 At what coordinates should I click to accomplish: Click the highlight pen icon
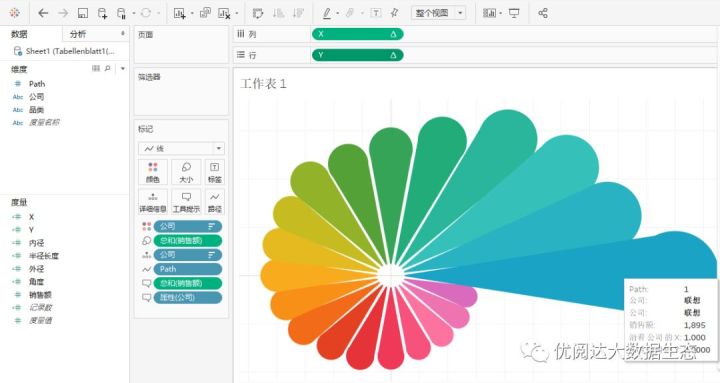click(x=326, y=13)
